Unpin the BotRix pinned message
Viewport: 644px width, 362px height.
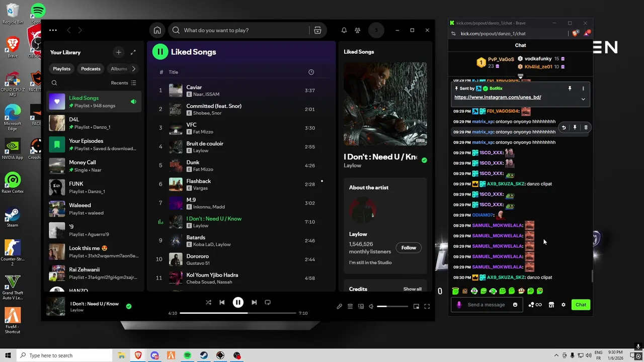pyautogui.click(x=570, y=88)
